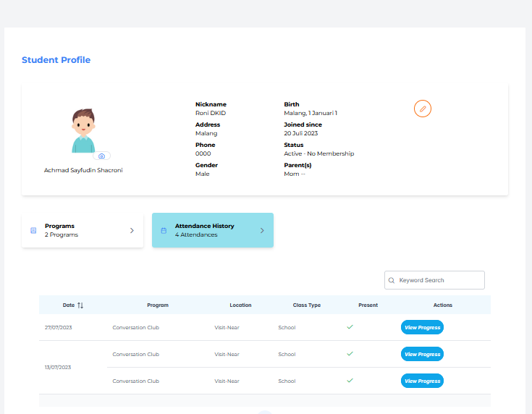Click the Attendance History calendar icon
The height and width of the screenshot is (414, 532).
click(164, 230)
